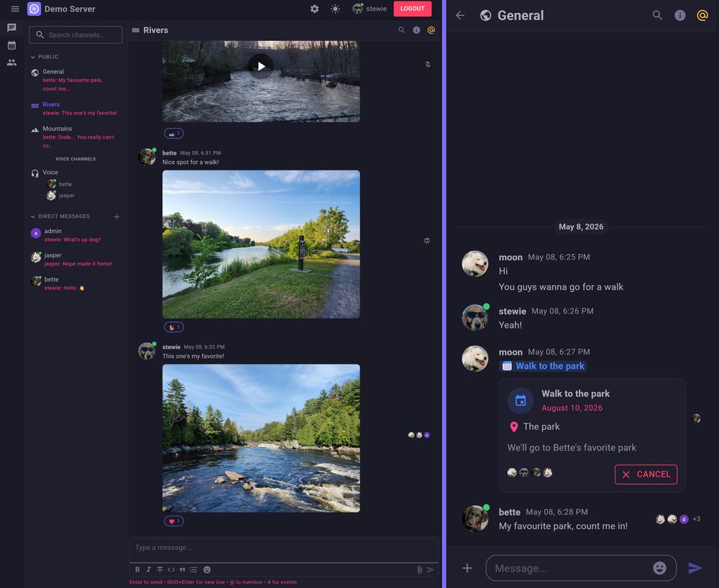The height and width of the screenshot is (588, 719).
Task: Click the reaction badge under the video
Action: pyautogui.click(x=174, y=134)
